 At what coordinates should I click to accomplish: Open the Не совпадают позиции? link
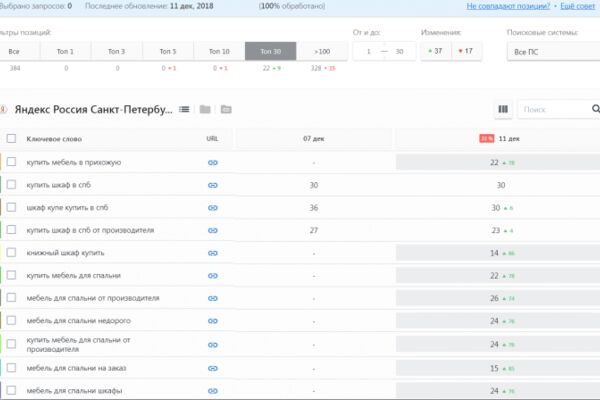(508, 6)
